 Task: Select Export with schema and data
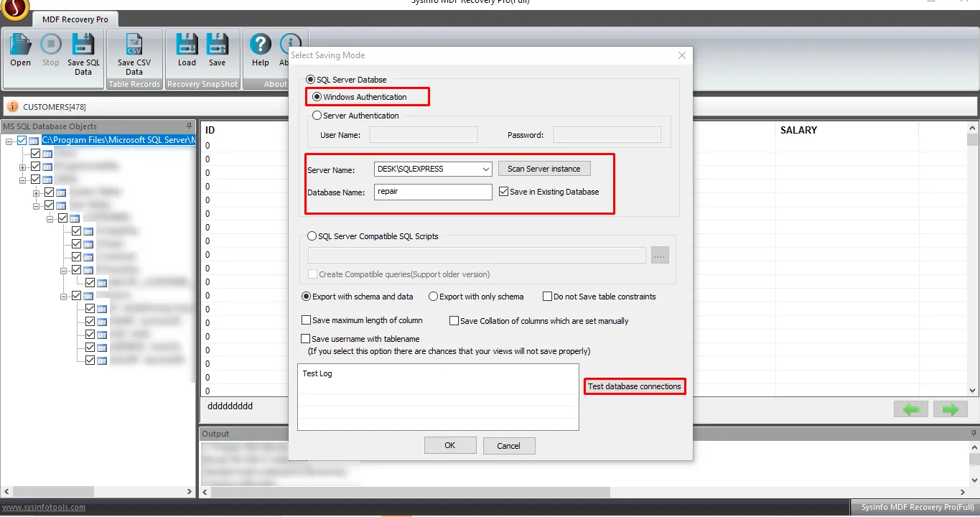click(x=307, y=297)
